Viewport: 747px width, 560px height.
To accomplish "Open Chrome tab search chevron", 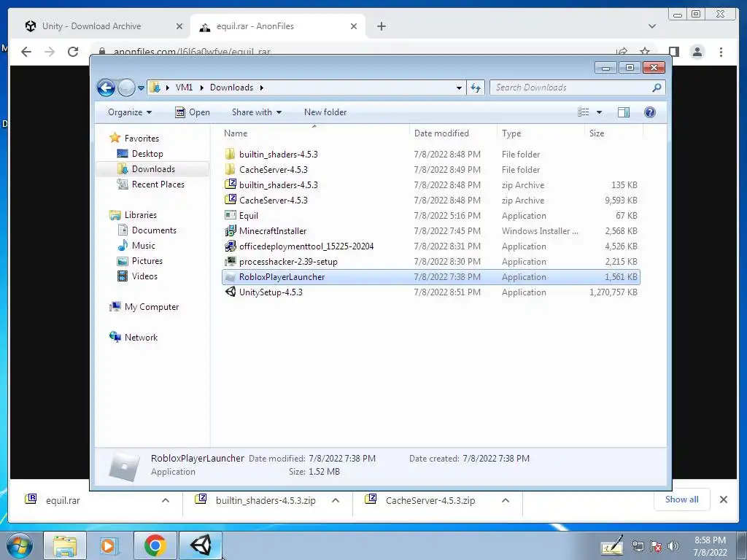I will pyautogui.click(x=652, y=26).
